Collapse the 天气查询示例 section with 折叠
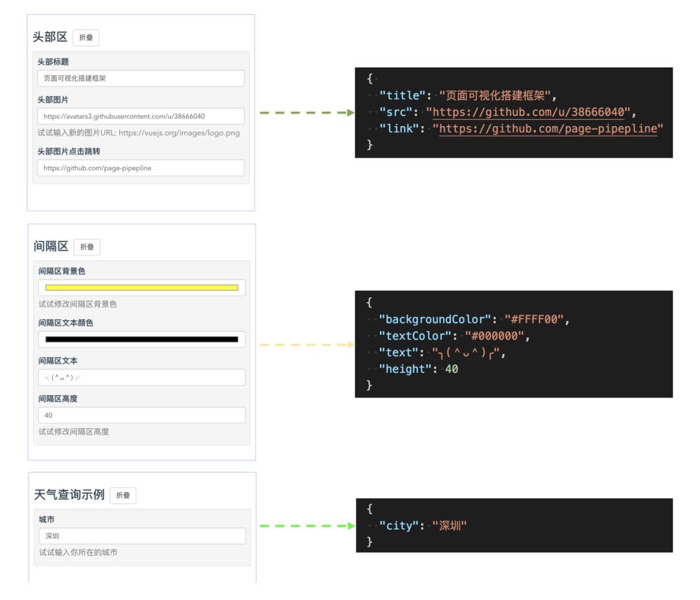700x600 pixels. click(x=122, y=496)
